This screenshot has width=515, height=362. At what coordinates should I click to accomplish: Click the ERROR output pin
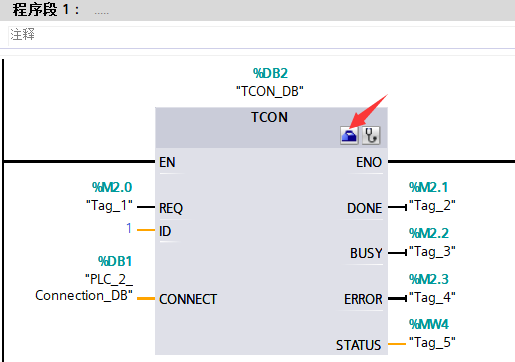(363, 299)
